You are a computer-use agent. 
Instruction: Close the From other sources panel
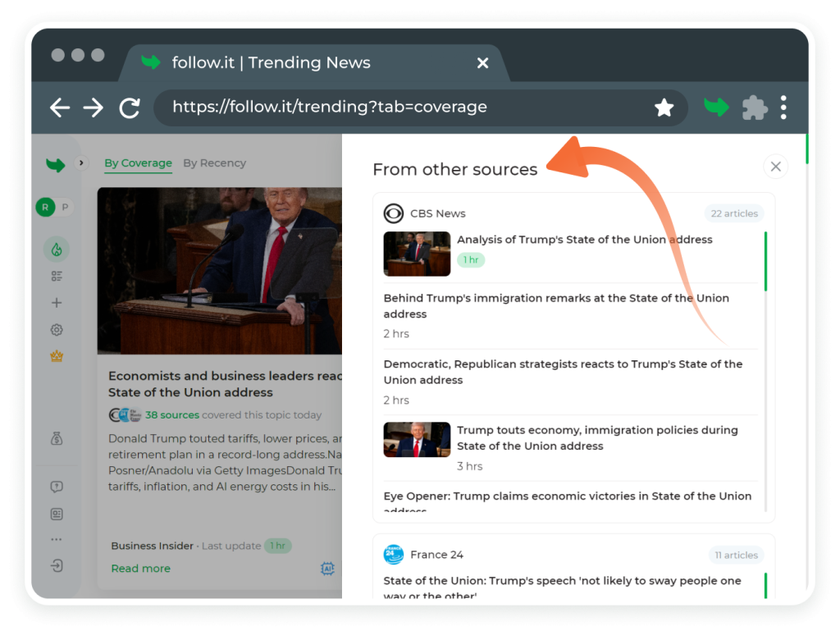click(775, 167)
